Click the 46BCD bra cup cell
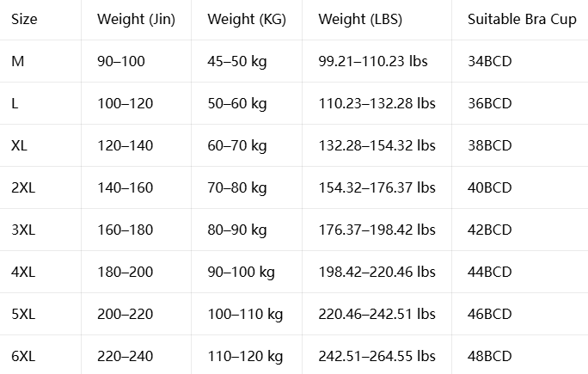 (490, 314)
